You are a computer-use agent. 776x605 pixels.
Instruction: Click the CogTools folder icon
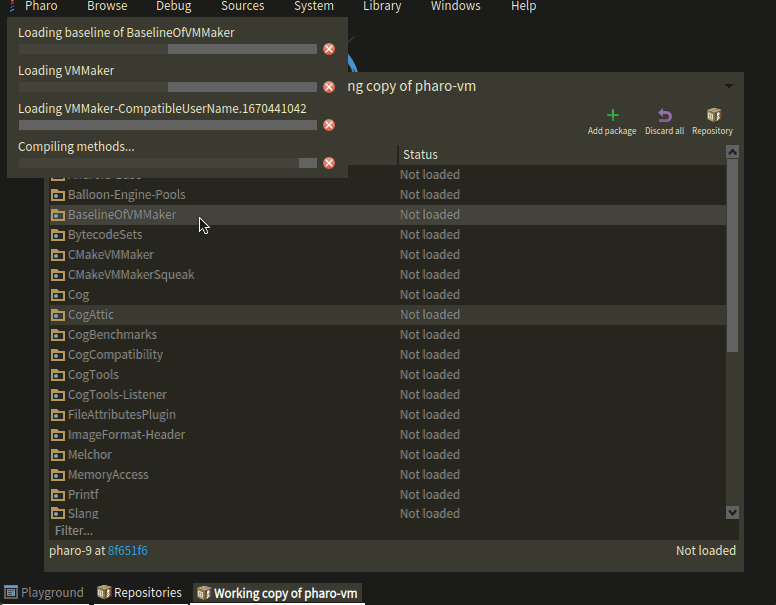(x=58, y=375)
